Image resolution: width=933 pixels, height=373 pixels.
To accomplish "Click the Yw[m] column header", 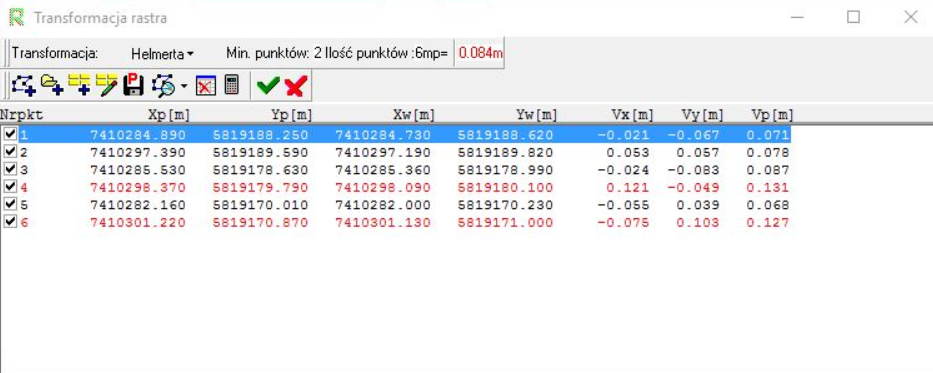I will tap(536, 114).
